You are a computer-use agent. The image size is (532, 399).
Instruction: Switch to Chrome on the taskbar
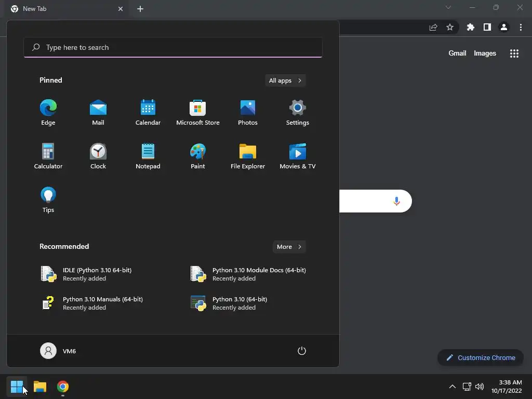tap(63, 387)
